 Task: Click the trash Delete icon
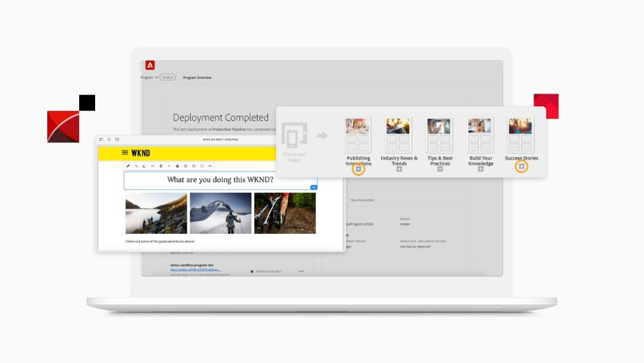coord(160,166)
